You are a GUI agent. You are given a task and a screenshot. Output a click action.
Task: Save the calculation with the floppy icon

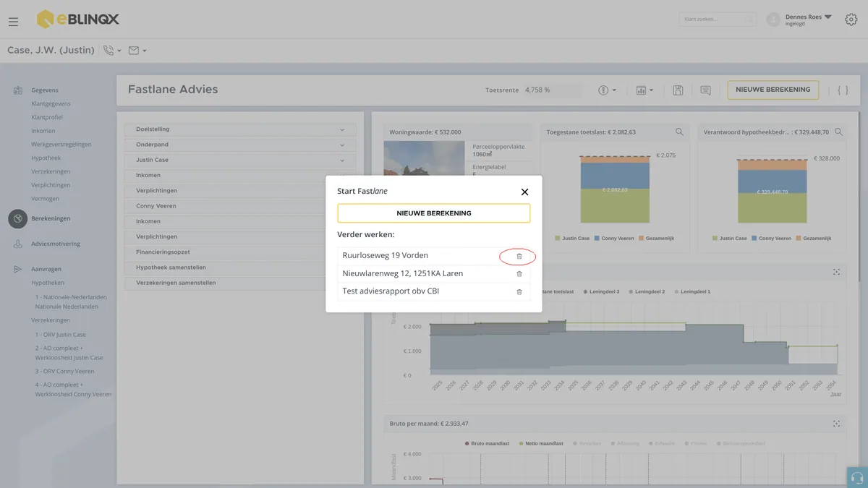pyautogui.click(x=678, y=90)
